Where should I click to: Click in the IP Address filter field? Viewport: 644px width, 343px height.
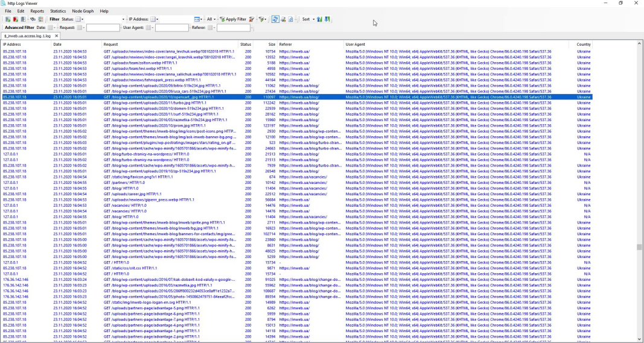pyautogui.click(x=176, y=19)
